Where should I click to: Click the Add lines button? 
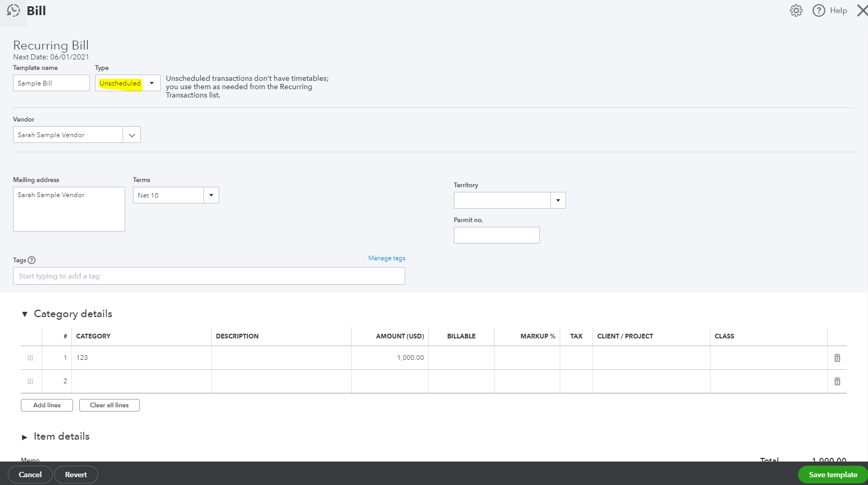pyautogui.click(x=47, y=405)
